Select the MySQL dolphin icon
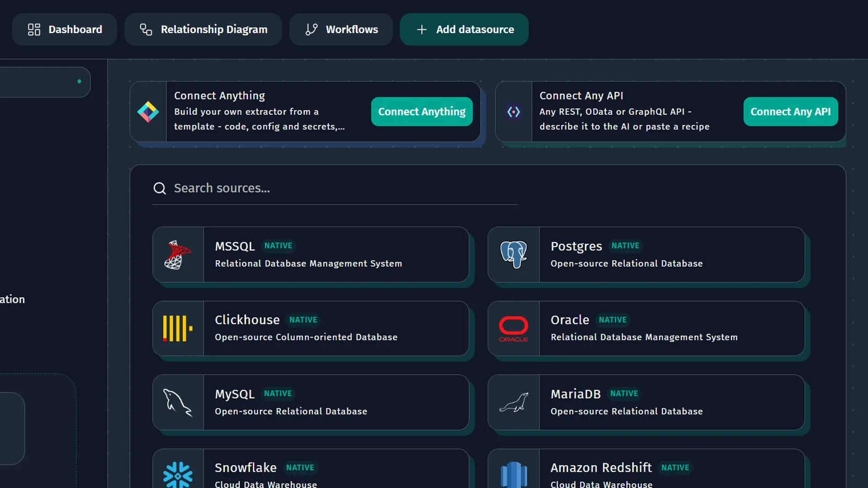Screen dimensions: 868x488 (x=178, y=403)
